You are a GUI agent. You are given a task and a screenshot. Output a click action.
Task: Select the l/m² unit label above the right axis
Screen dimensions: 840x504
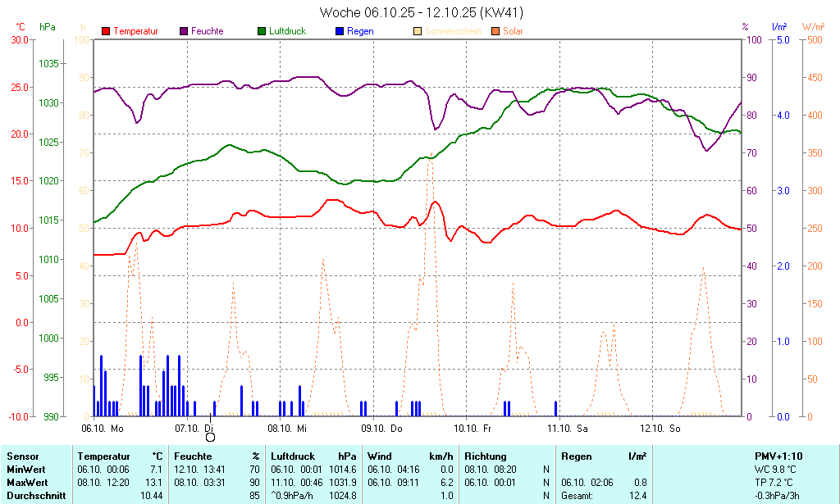tap(779, 27)
